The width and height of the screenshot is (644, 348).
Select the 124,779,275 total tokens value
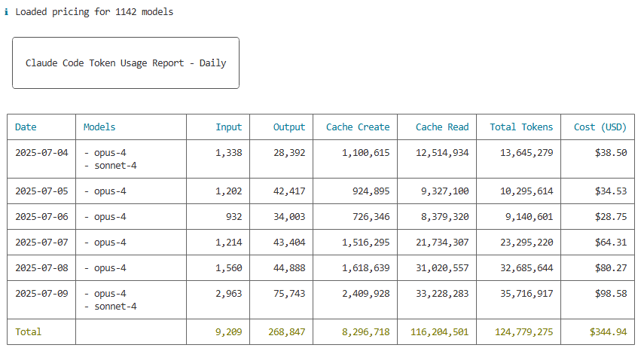(524, 332)
